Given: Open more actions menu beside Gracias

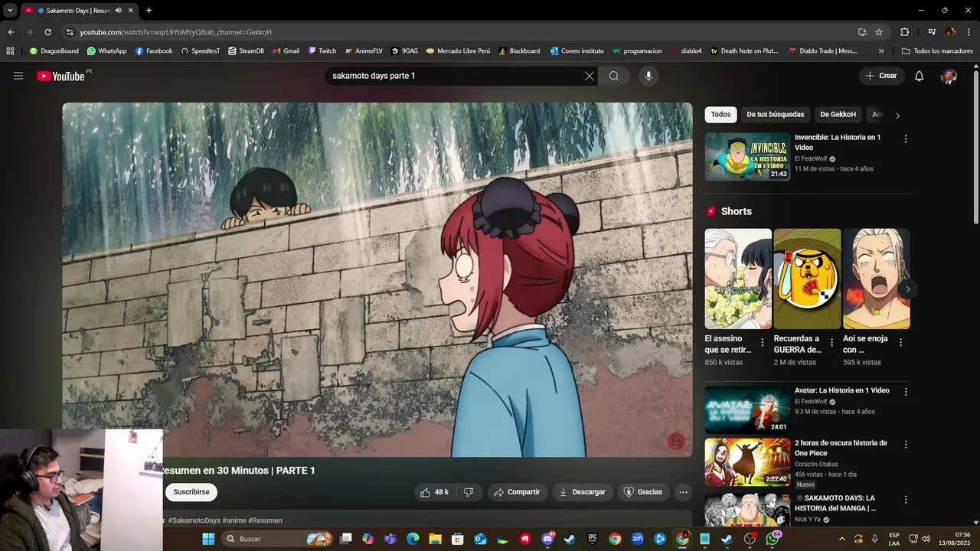Looking at the screenshot, I should [x=683, y=492].
